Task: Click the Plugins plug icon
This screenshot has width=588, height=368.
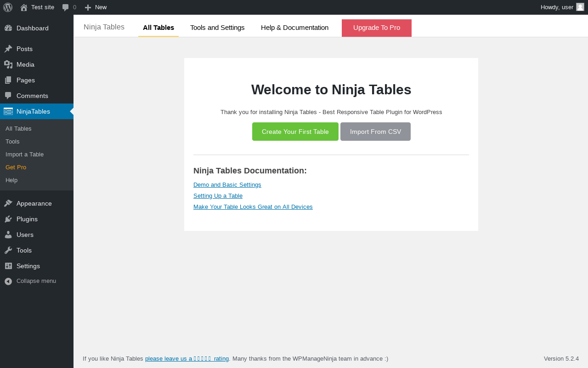Action: tap(8, 219)
